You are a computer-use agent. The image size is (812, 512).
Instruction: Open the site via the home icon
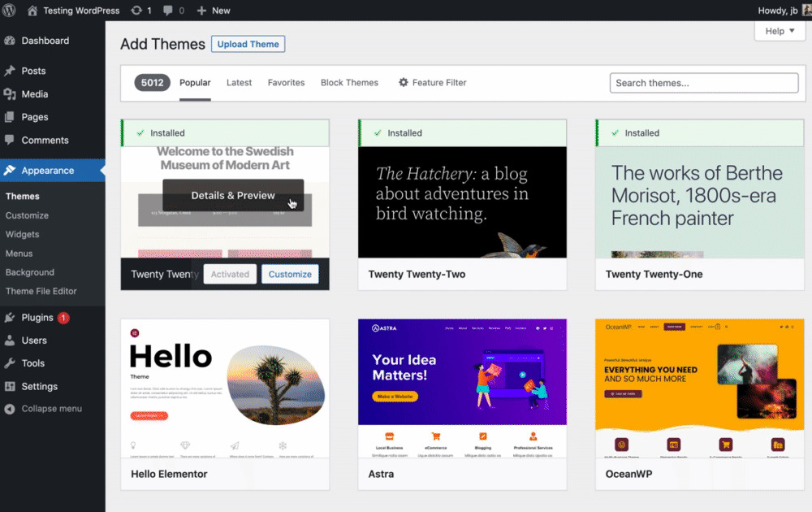click(31, 11)
